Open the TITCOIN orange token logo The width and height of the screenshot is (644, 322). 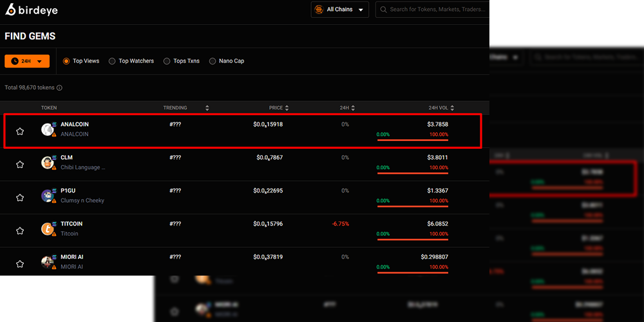click(x=48, y=229)
